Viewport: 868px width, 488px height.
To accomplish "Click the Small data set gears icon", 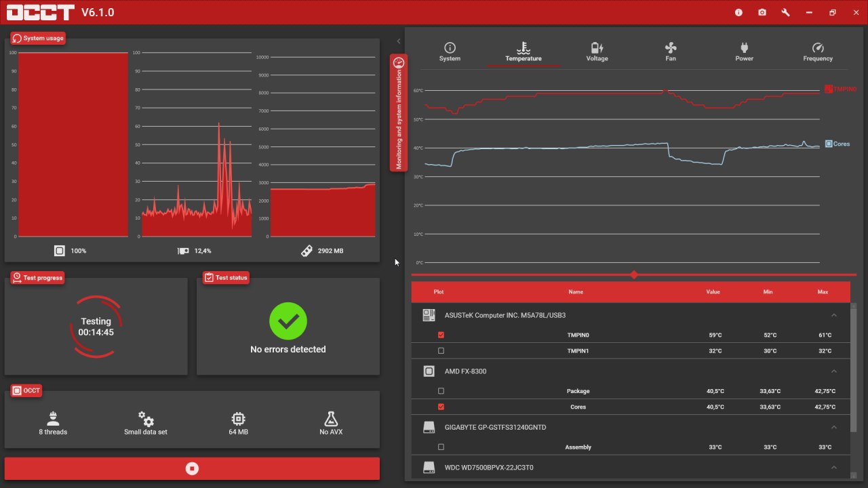I will [146, 418].
